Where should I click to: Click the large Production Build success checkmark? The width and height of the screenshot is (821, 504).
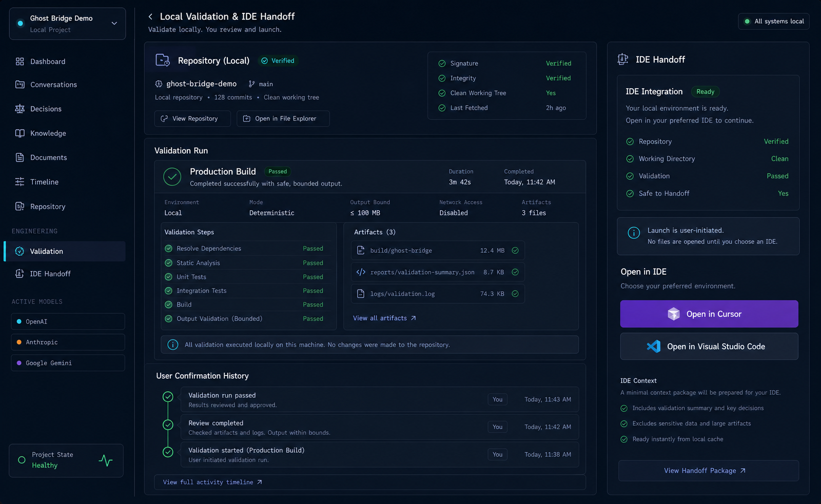[172, 177]
